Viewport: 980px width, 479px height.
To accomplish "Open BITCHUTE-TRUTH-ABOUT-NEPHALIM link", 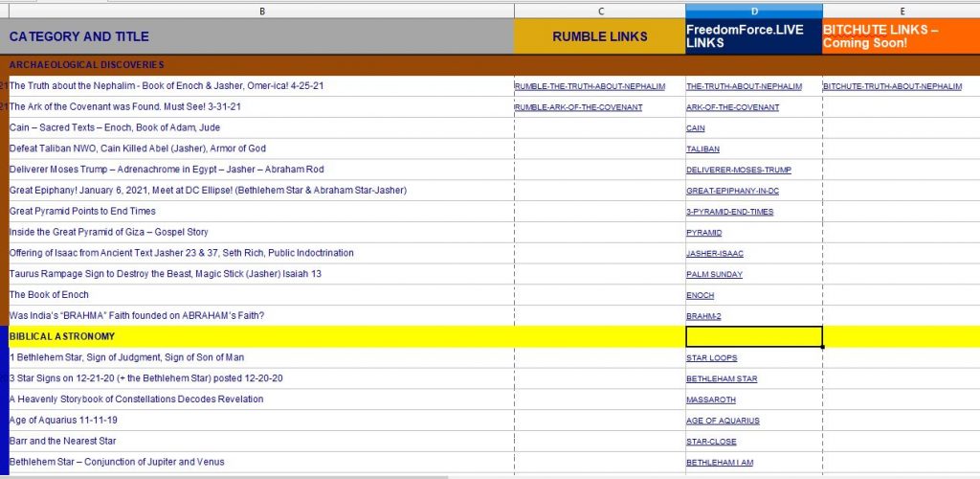I will (893, 86).
